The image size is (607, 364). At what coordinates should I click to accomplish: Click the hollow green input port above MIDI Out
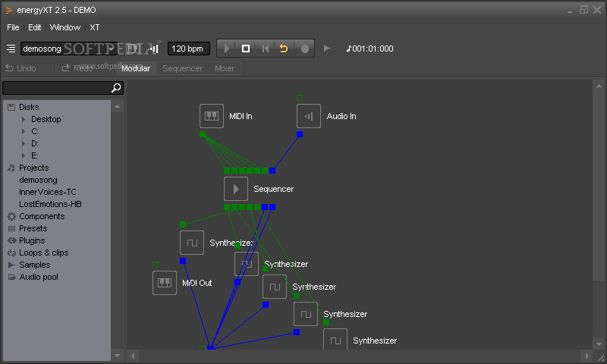[156, 265]
